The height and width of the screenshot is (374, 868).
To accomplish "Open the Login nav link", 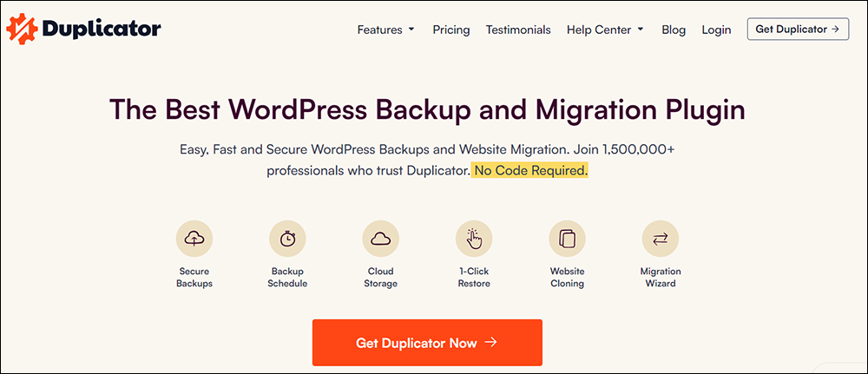I will [716, 30].
